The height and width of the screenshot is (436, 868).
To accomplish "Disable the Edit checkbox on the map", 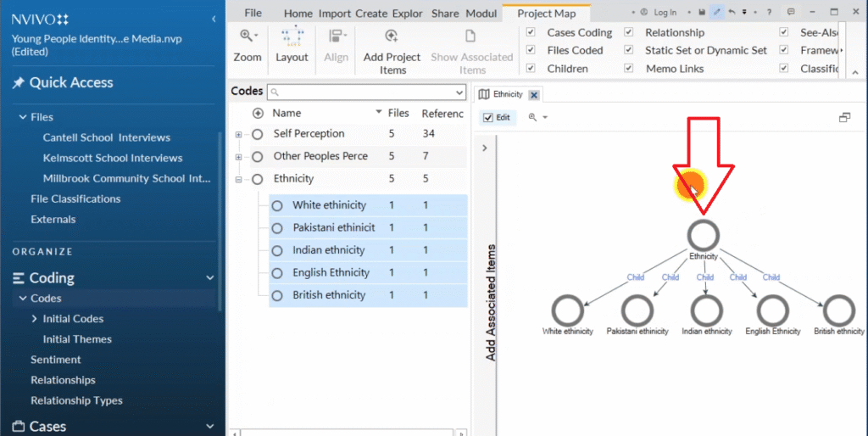I will coord(487,118).
